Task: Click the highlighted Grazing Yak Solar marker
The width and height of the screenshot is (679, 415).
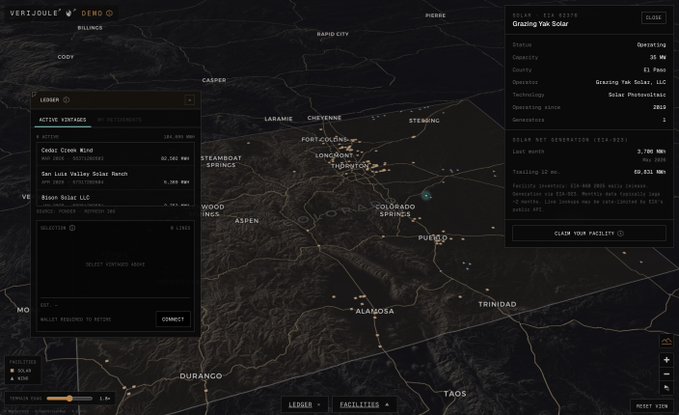Action: (426, 196)
